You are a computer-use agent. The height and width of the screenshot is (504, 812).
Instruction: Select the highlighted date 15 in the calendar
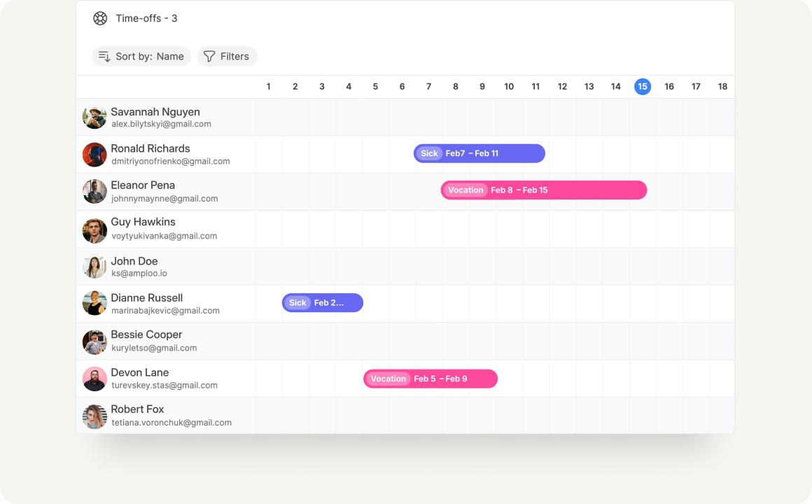click(x=643, y=86)
